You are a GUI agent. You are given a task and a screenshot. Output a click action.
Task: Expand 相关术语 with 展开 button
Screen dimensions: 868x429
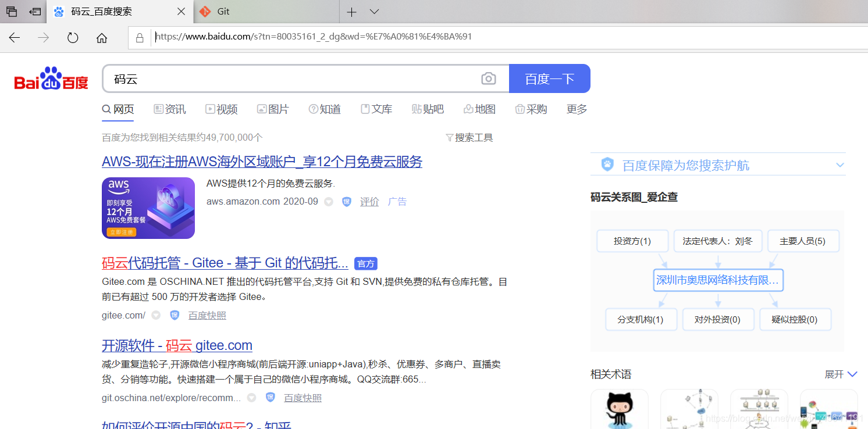coord(841,374)
